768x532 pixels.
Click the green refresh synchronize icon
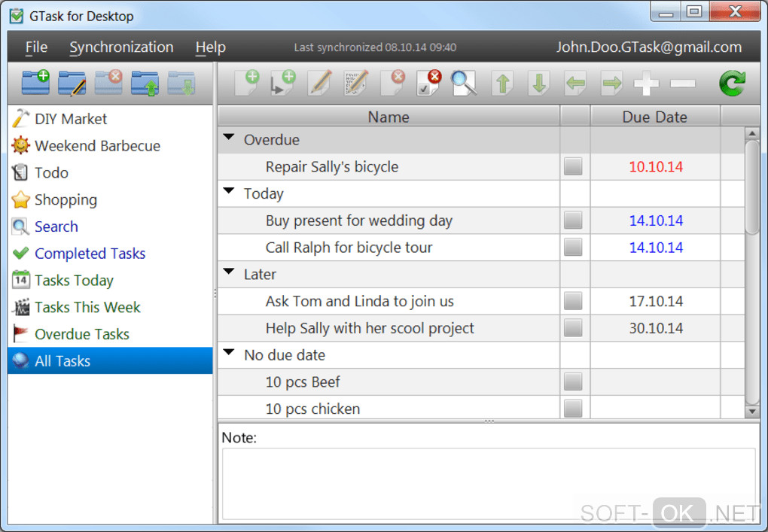(x=733, y=84)
